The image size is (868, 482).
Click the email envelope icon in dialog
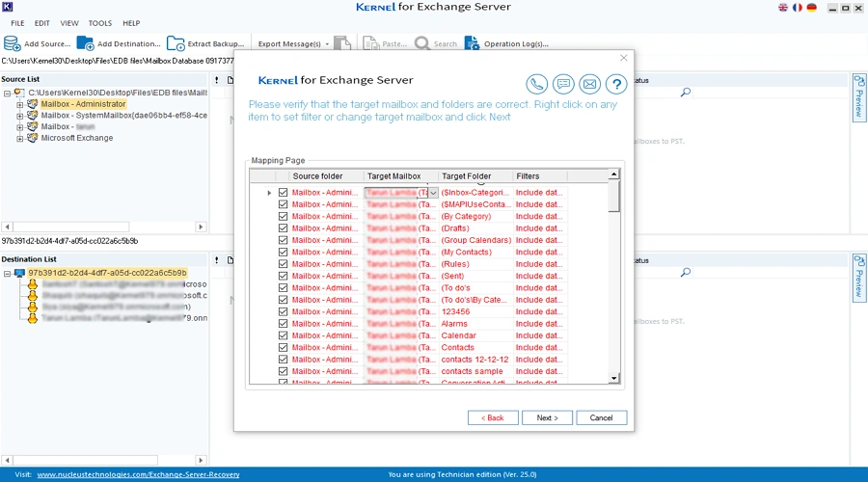(589, 84)
